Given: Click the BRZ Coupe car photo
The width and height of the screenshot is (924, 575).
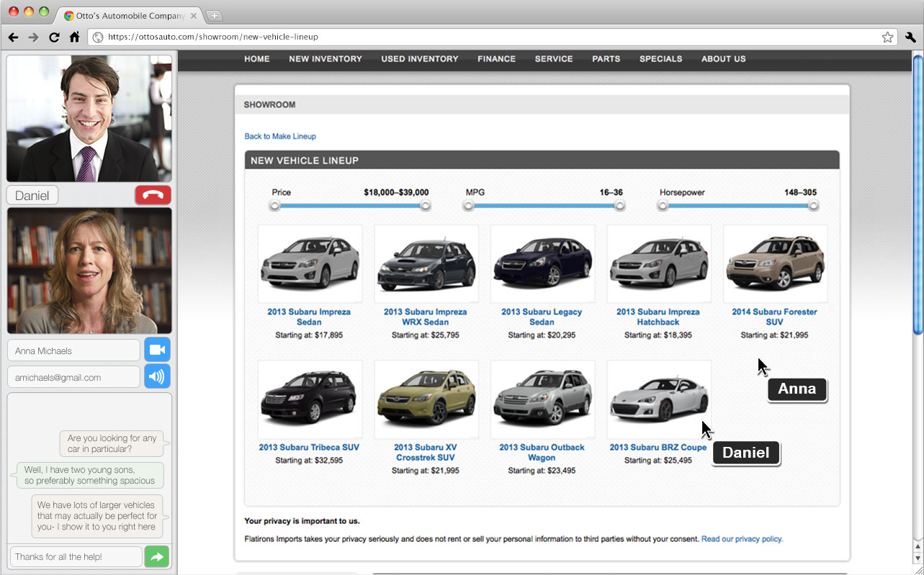Looking at the screenshot, I should click(659, 399).
